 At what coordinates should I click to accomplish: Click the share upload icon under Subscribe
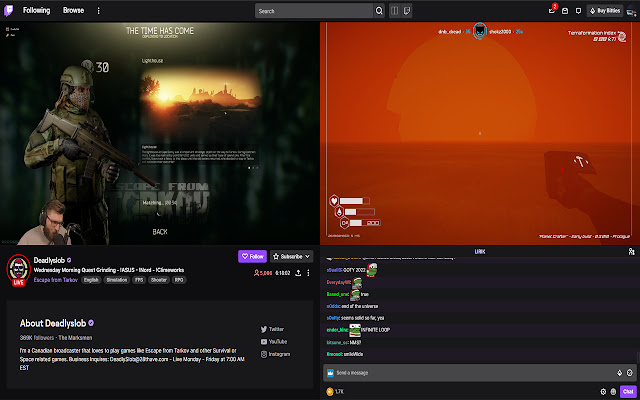298,273
